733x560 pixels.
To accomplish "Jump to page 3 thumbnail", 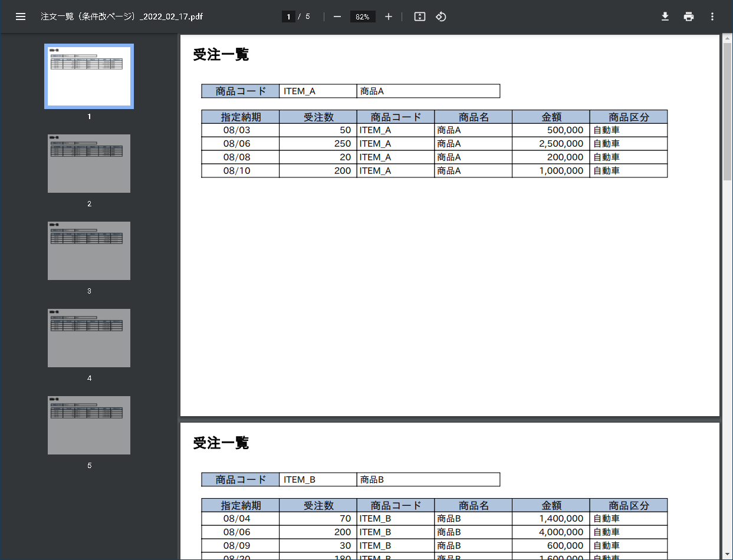I will [89, 251].
